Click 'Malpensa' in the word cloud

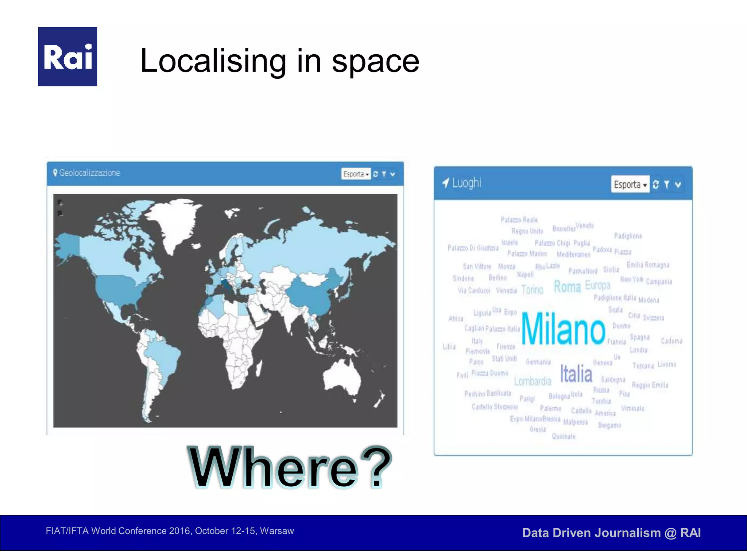(x=576, y=422)
